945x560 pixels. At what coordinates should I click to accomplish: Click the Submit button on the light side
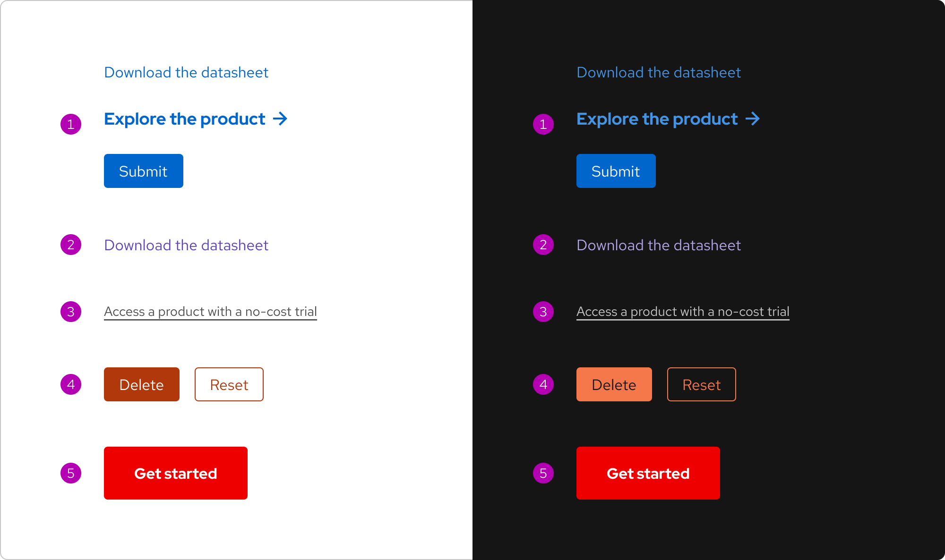[143, 171]
